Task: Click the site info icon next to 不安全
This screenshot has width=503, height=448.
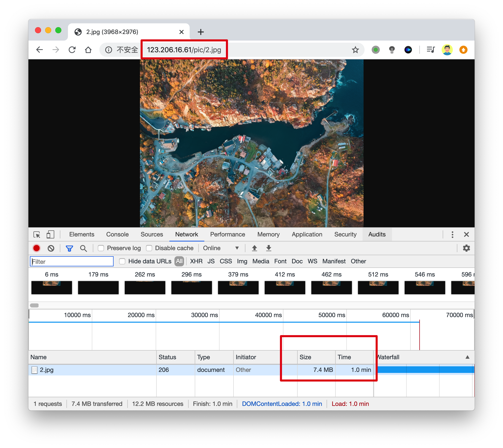Action: (109, 50)
